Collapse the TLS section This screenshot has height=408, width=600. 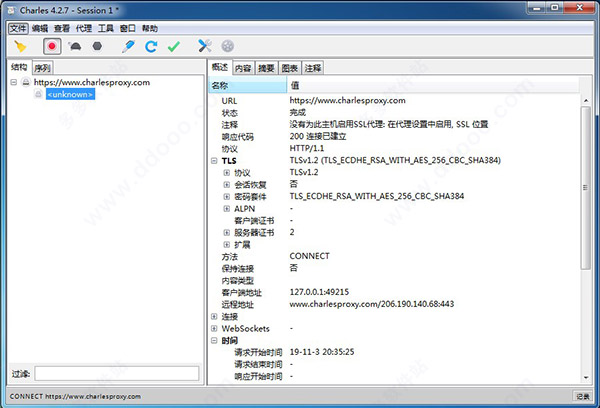point(214,161)
